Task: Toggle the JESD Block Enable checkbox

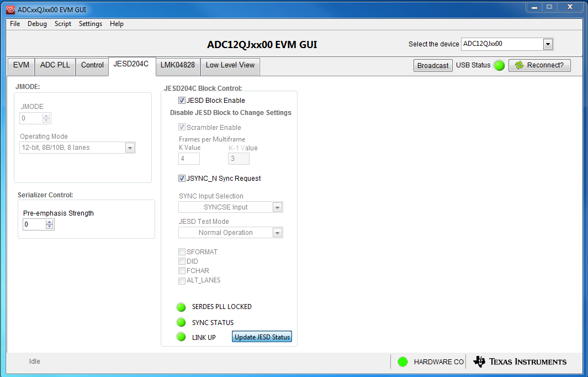Action: [182, 100]
